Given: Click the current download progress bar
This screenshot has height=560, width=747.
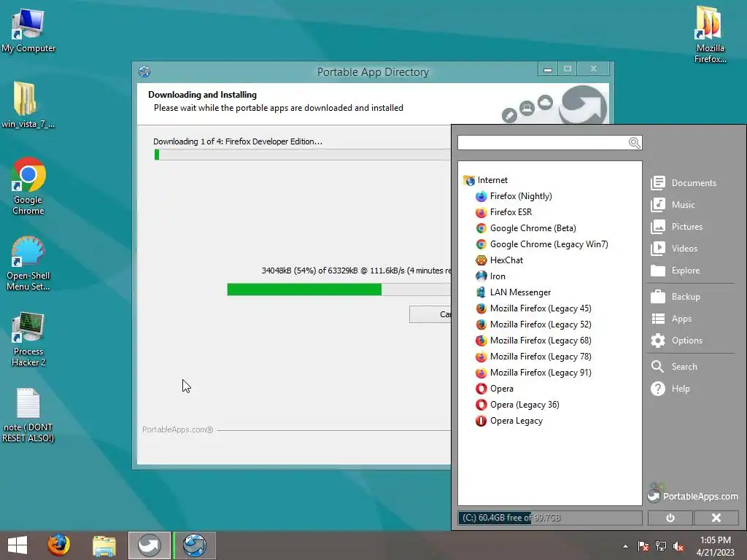Looking at the screenshot, I should [339, 289].
